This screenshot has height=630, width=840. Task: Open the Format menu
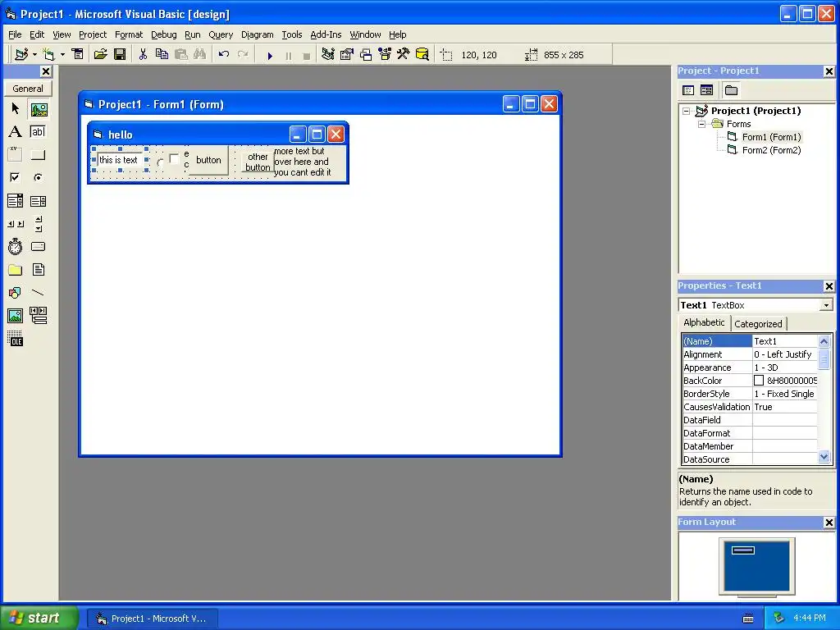(129, 34)
